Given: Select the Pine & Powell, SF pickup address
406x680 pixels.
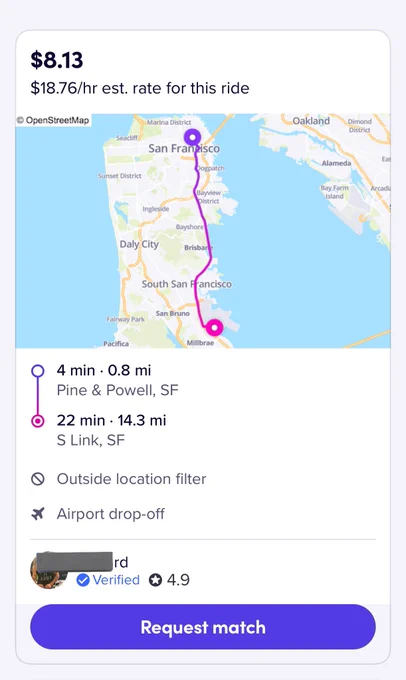Looking at the screenshot, I should 118,390.
